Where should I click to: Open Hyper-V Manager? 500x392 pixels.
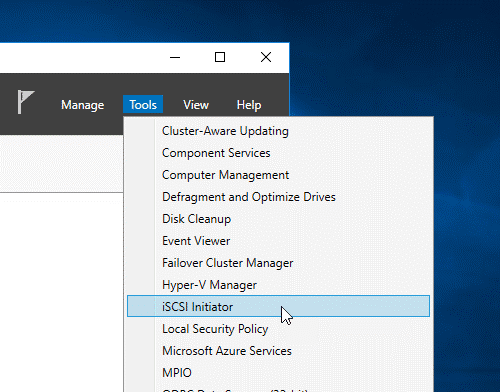pos(278,285)
